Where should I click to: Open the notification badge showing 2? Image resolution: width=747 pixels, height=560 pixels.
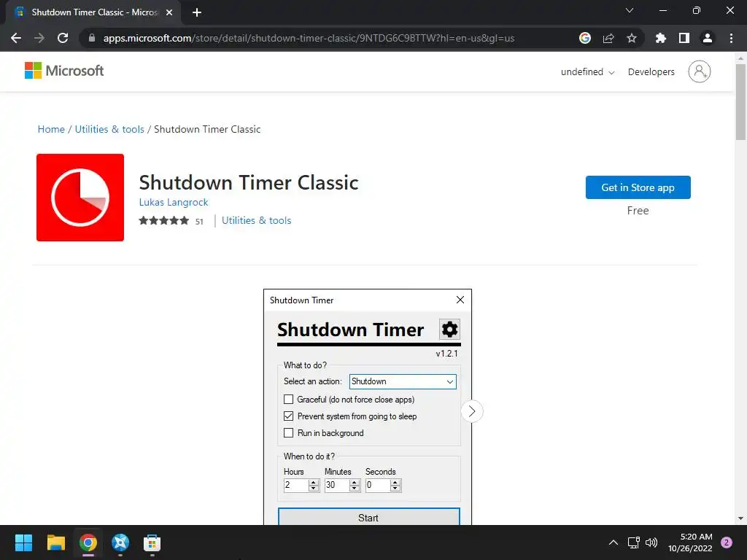pos(727,542)
